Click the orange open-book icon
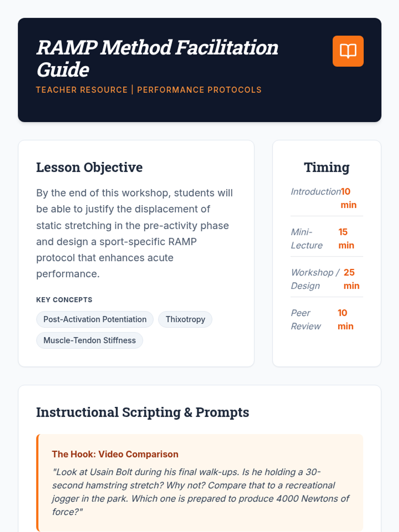 pos(348,51)
